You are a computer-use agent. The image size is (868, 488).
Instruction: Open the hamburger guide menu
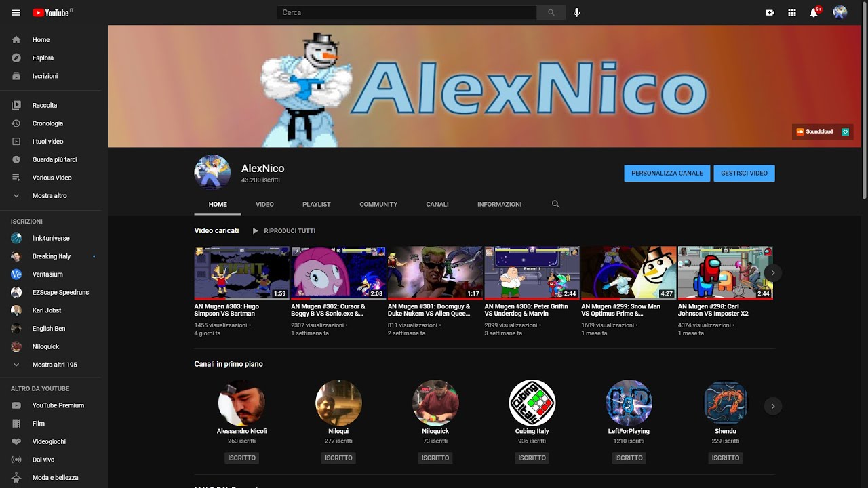[16, 12]
